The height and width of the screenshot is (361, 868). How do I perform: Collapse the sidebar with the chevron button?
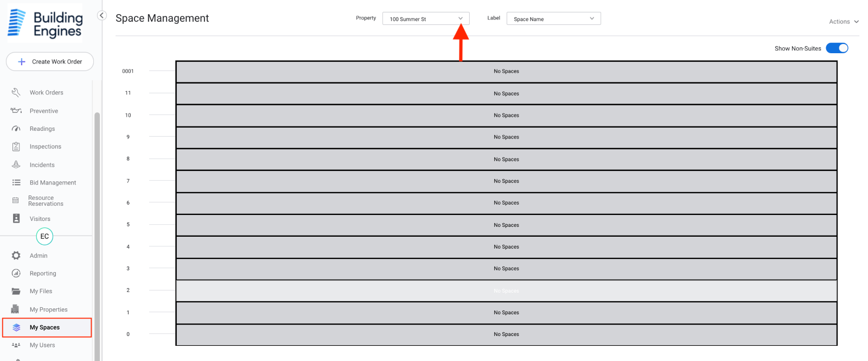(x=101, y=15)
